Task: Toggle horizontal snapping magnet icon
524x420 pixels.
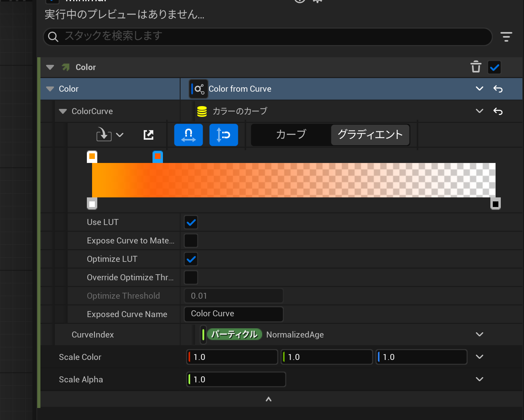Action: [x=188, y=135]
